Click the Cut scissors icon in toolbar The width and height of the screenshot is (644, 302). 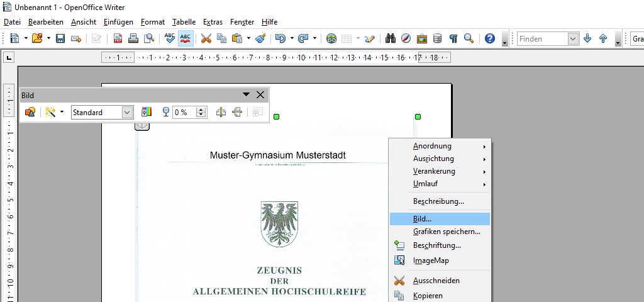pyautogui.click(x=206, y=38)
